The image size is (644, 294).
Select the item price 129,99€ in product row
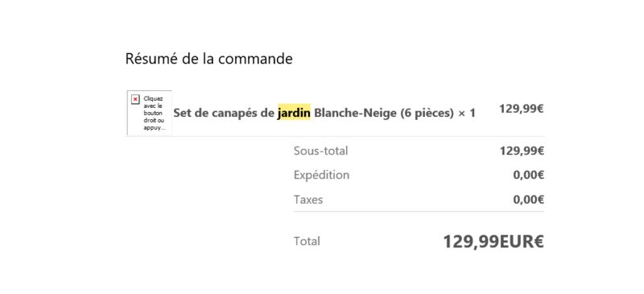[522, 109]
